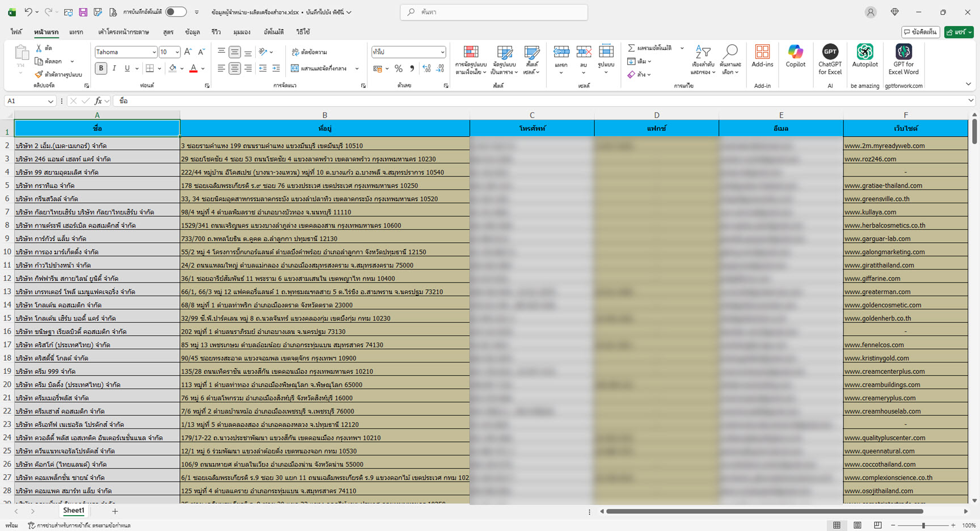Switch to Page Break Preview view
The width and height of the screenshot is (980, 531).
[878, 525]
